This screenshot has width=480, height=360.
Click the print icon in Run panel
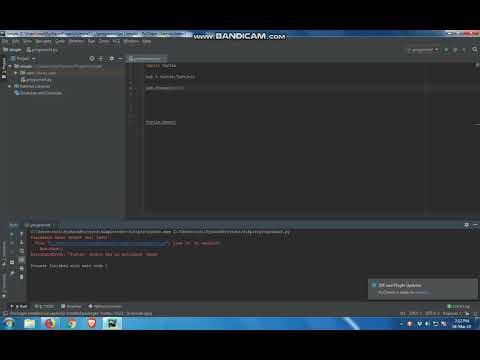(21, 268)
